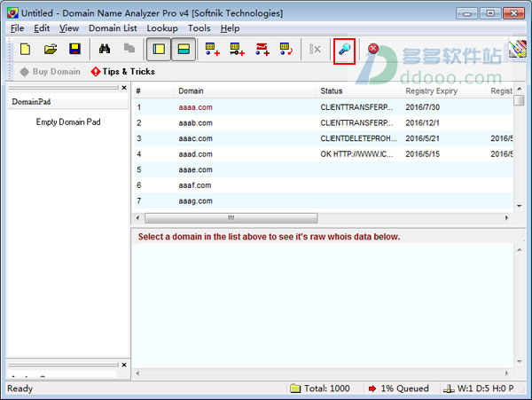Sort by the Status column header
This screenshot has width=532, height=400.
(359, 91)
